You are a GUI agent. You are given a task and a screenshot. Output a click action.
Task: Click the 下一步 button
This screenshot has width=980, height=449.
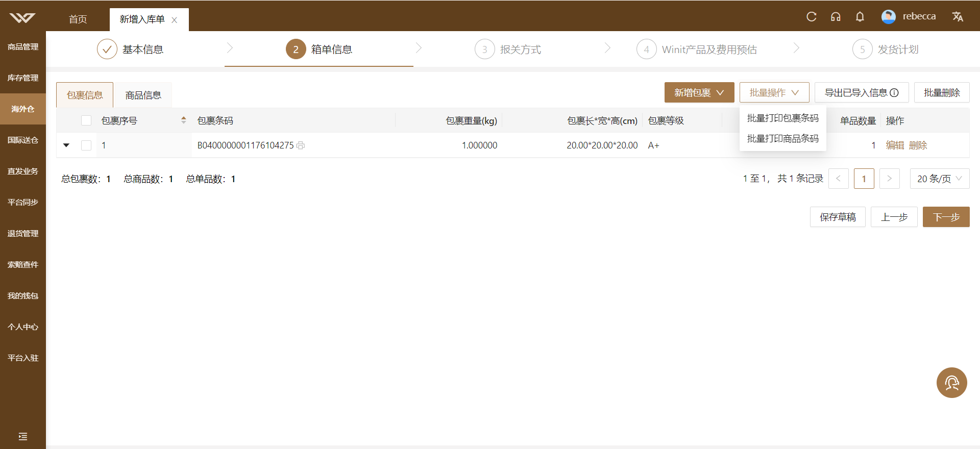click(946, 217)
